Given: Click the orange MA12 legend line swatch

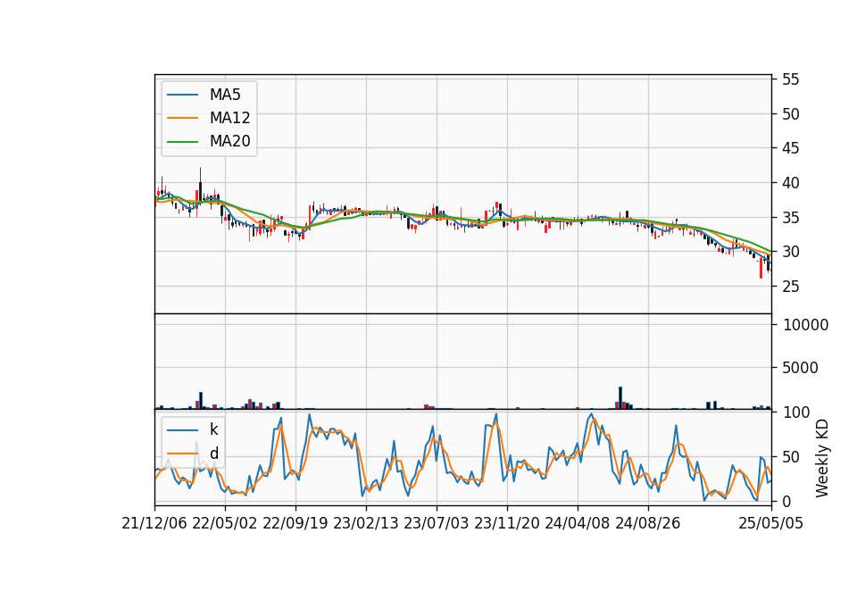Looking at the screenshot, I should (x=182, y=118).
